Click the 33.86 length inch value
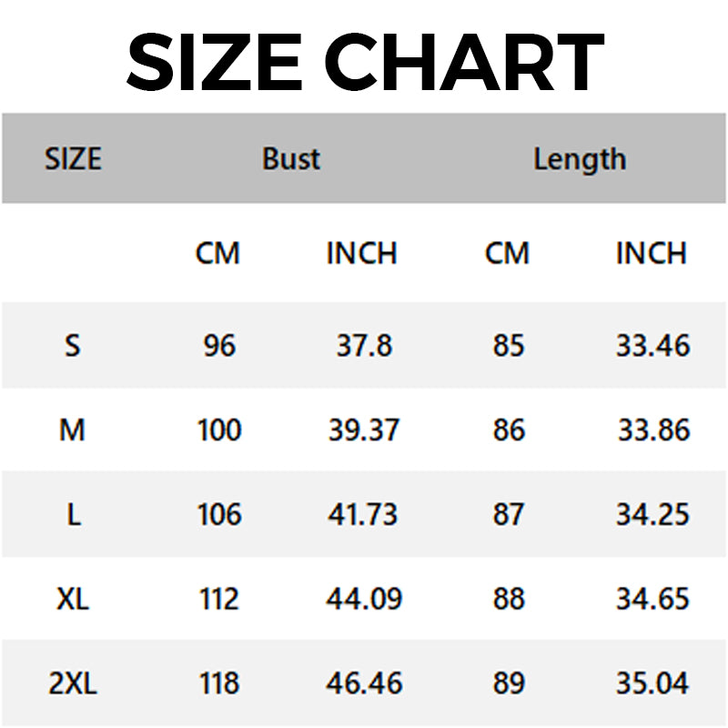 653,430
